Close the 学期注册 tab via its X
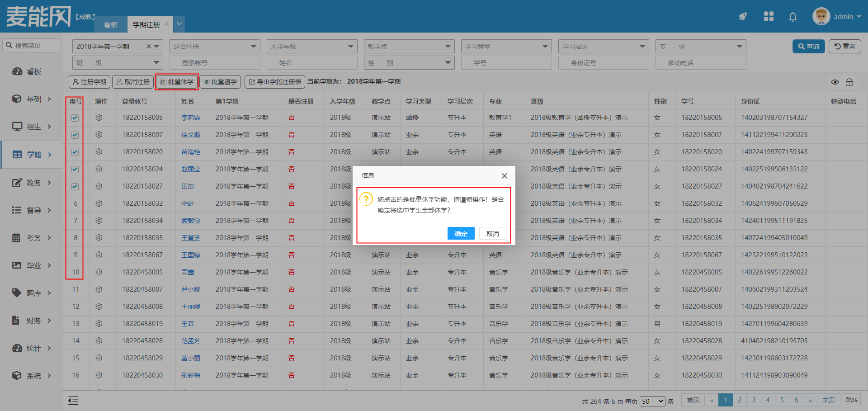868x411 pixels. 167,24
